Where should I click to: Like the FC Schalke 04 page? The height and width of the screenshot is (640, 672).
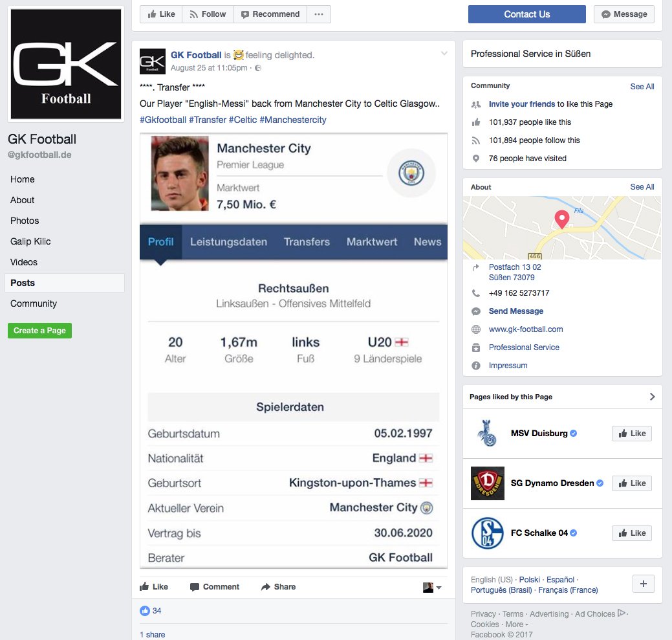pyautogui.click(x=631, y=533)
